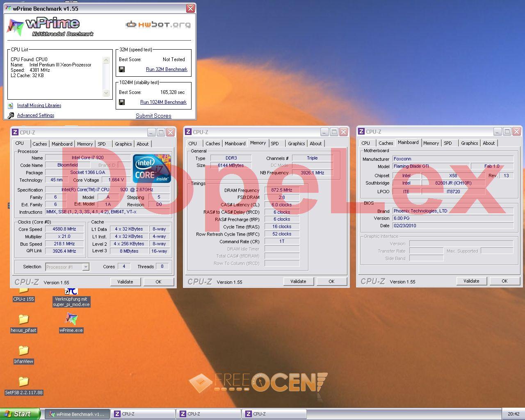Click OK in the middle CPU-Z window
Viewport: 525px width, 420px height.
pyautogui.click(x=331, y=281)
